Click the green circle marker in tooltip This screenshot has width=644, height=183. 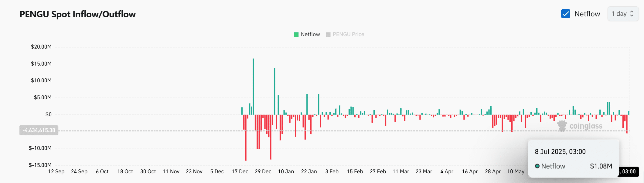pos(537,166)
